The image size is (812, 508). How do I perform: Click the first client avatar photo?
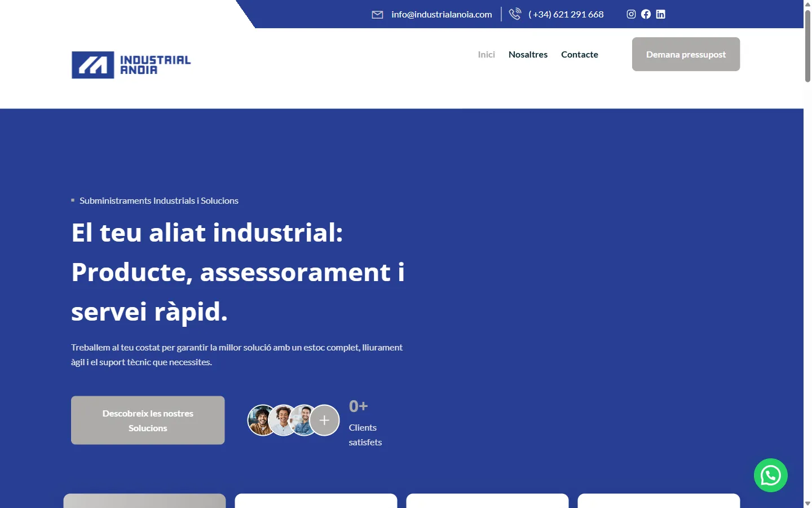tap(262, 421)
